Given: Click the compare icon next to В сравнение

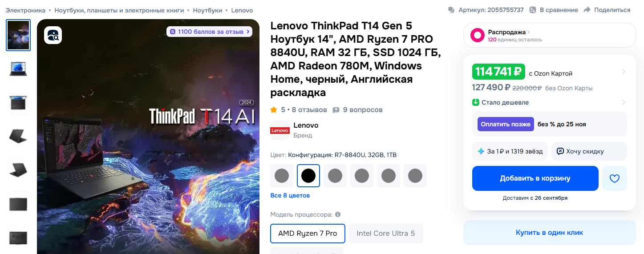Looking at the screenshot, I should click(x=532, y=10).
